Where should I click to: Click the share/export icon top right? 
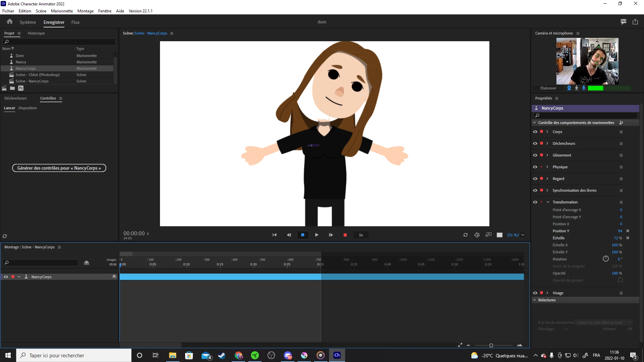635,22
